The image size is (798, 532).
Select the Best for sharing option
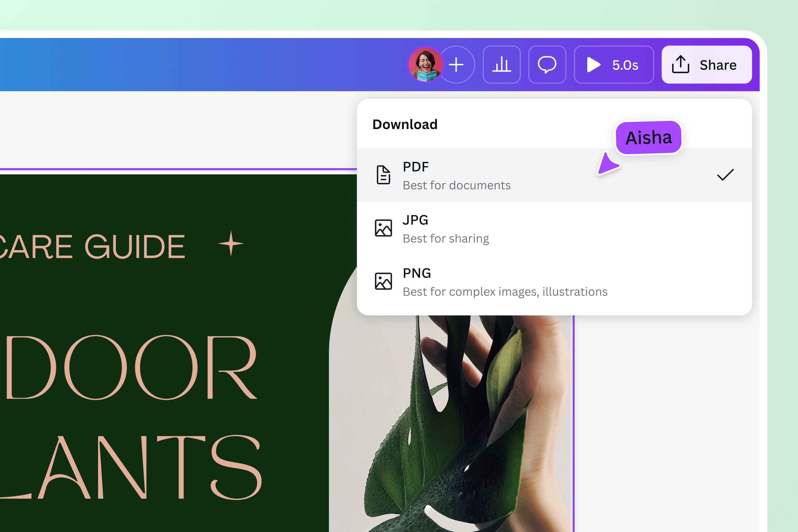coord(446,238)
